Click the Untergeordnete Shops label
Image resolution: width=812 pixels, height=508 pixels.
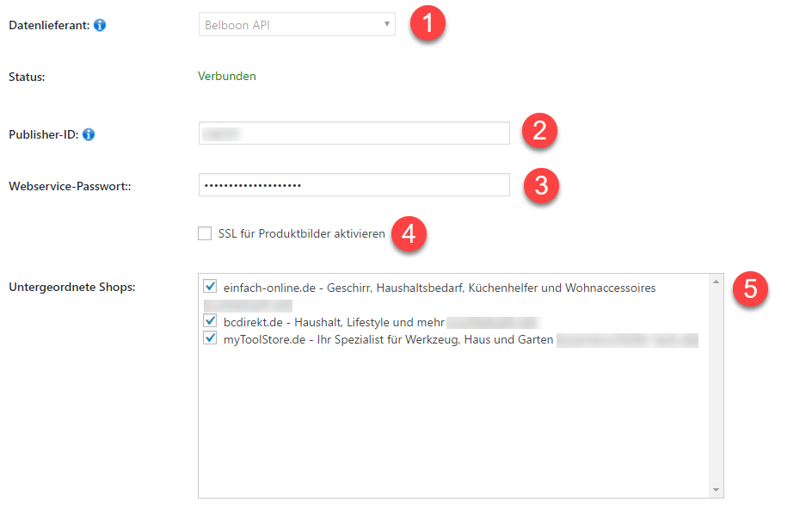click(x=72, y=288)
